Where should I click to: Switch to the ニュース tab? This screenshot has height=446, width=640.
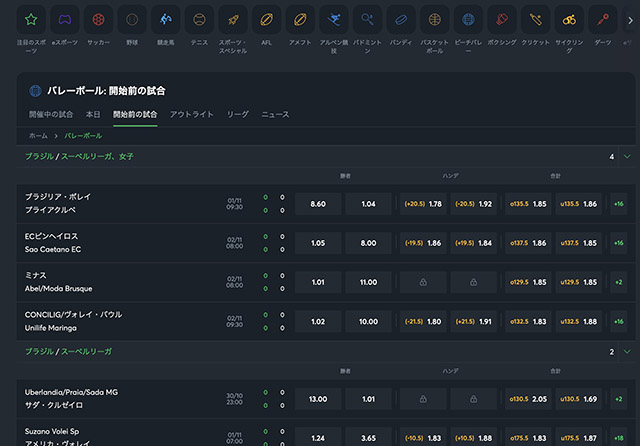[275, 115]
